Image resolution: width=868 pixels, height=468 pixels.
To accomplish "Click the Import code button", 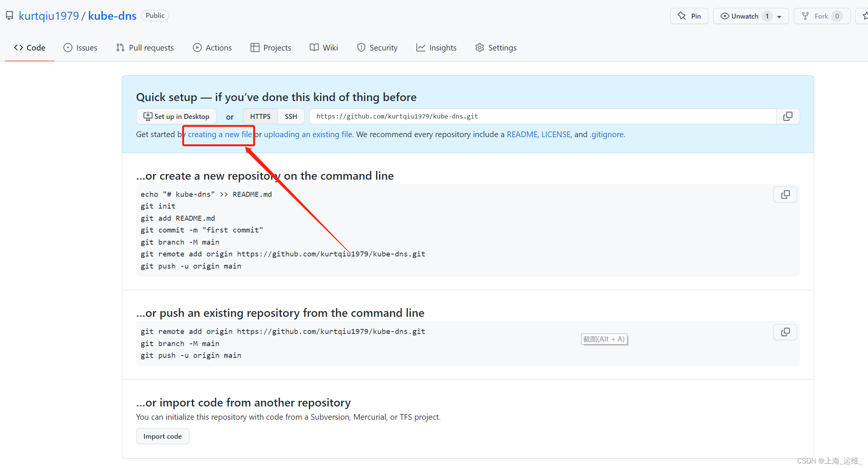I will [163, 436].
